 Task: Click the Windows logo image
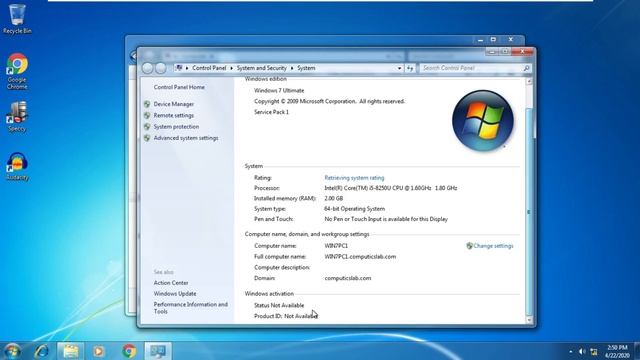(482, 121)
